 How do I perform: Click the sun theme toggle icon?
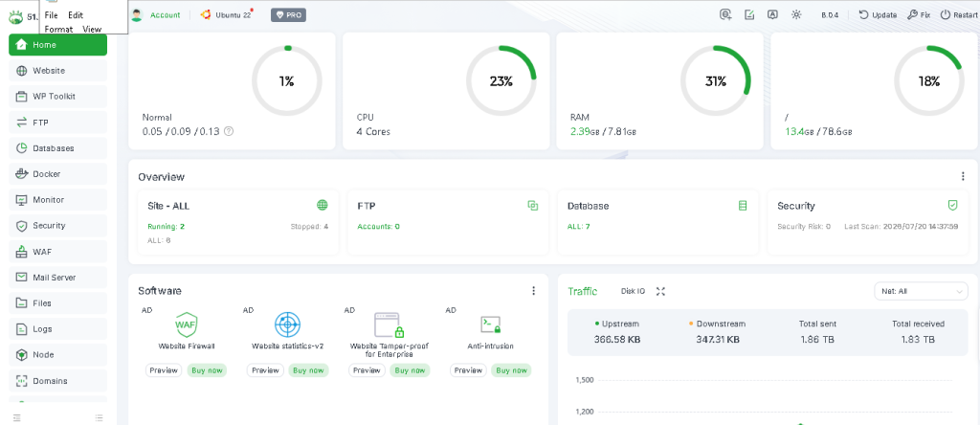pos(796,15)
